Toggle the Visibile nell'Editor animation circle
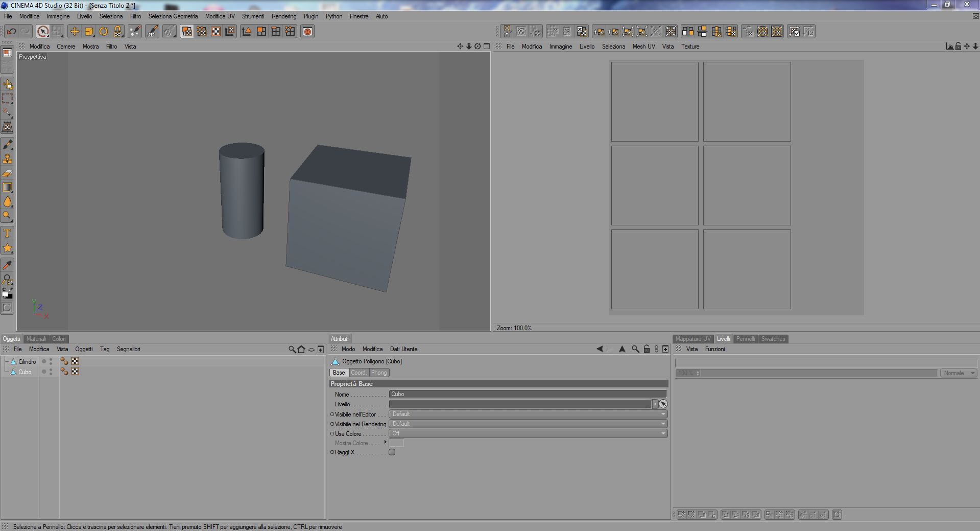Screen dimensions: 980x531 tap(332, 414)
